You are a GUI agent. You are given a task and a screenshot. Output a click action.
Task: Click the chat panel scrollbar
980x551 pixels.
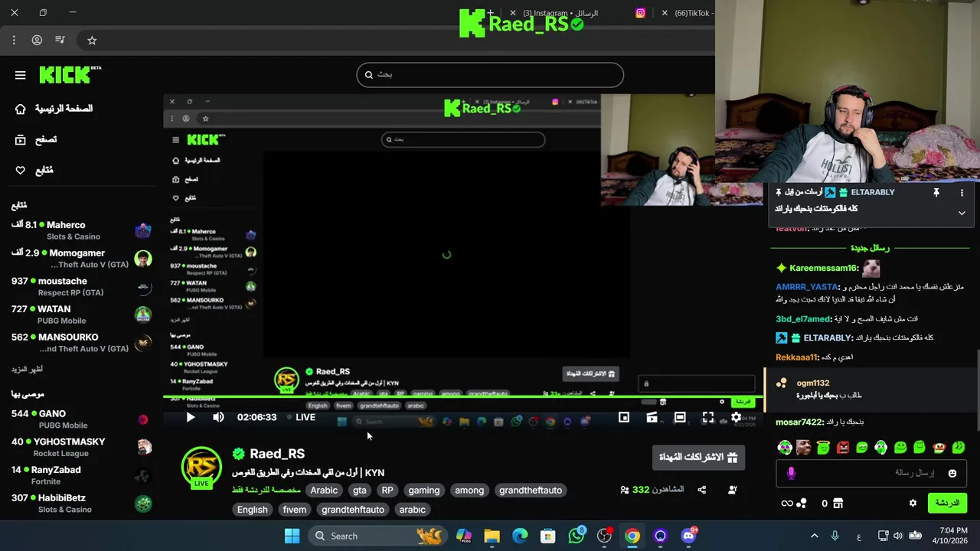(977, 390)
